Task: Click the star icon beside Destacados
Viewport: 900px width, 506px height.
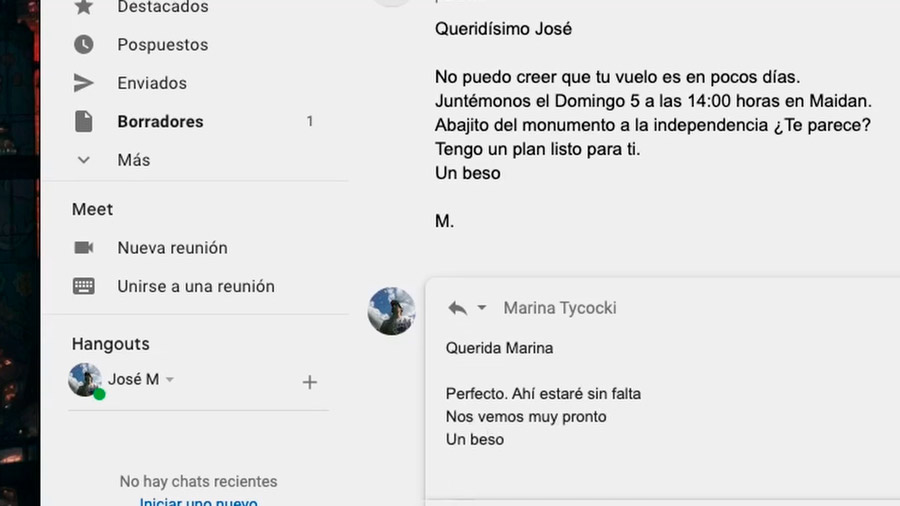Action: 84,7
